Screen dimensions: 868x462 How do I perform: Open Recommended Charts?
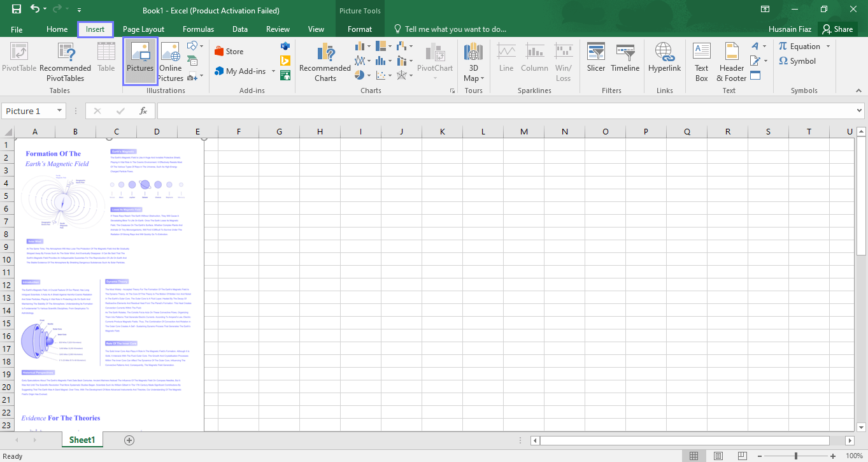[325, 61]
